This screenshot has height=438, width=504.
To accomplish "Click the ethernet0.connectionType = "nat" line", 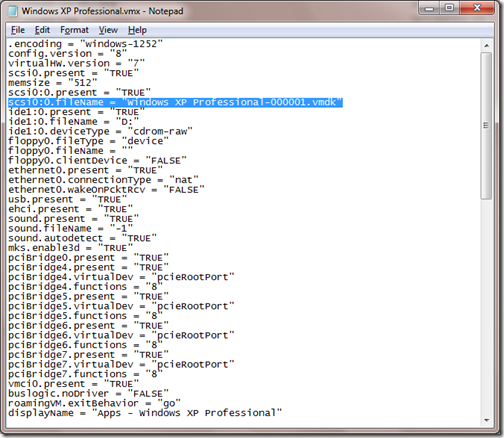I will (103, 180).
